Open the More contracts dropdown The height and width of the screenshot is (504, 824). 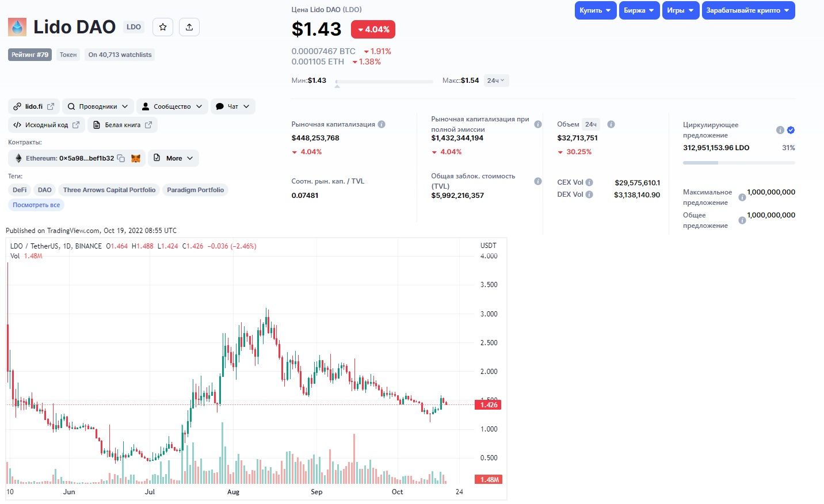click(x=174, y=158)
